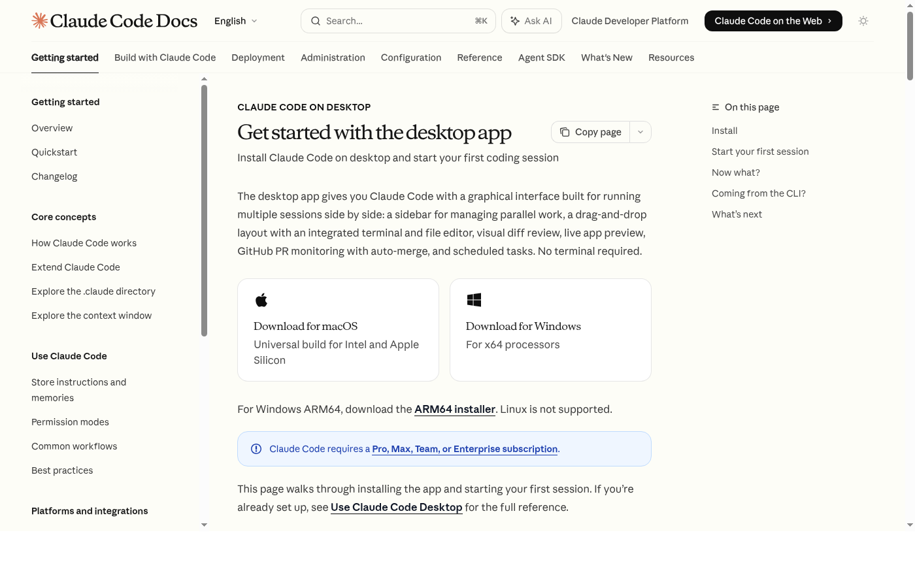This screenshot has width=915, height=588.
Task: Switch to the Reference tab
Action: tap(480, 57)
